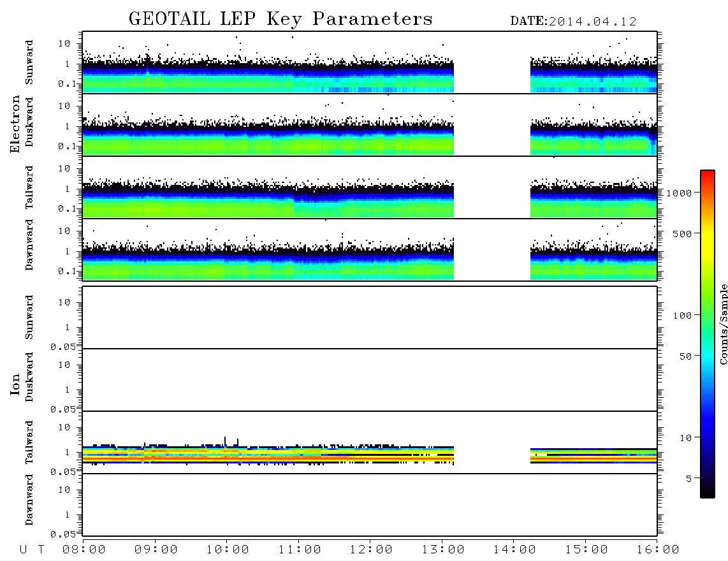The image size is (728, 561).
Task: Click the color bar's 5 tick label
Action: (x=688, y=479)
